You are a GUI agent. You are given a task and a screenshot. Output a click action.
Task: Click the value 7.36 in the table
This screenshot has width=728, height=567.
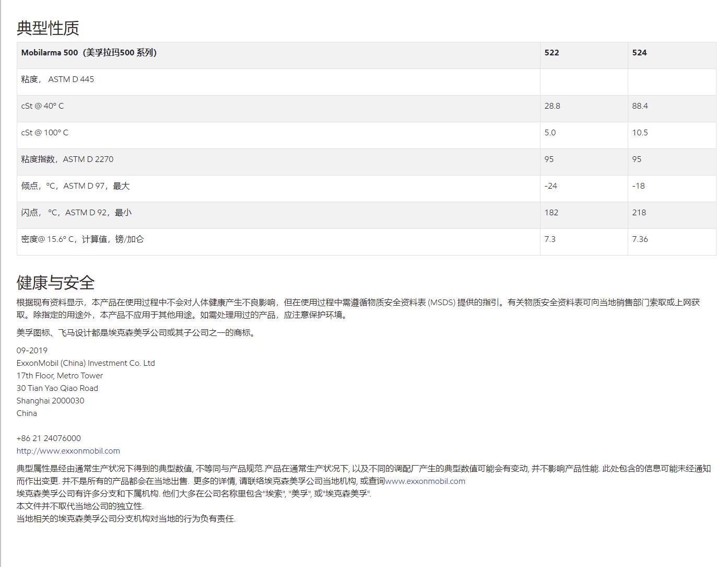click(x=640, y=239)
